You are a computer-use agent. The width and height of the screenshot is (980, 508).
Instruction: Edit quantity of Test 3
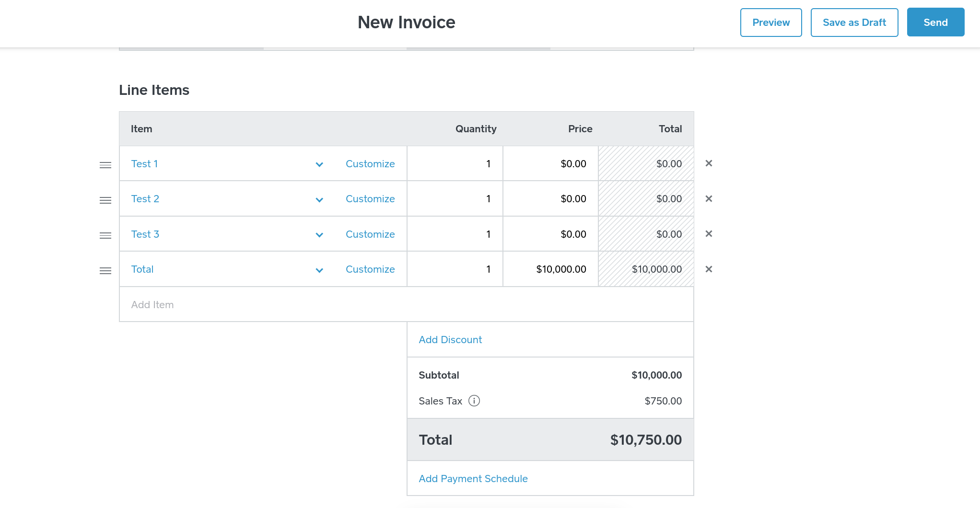(455, 234)
